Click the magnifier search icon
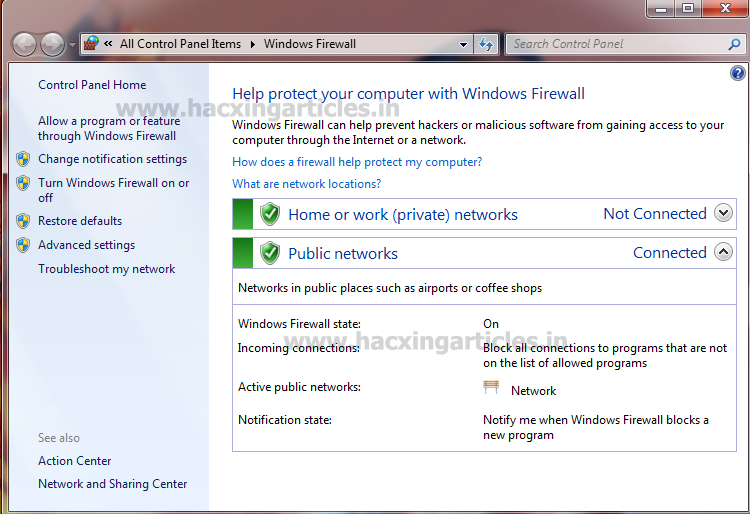The image size is (750, 514). pos(734,44)
